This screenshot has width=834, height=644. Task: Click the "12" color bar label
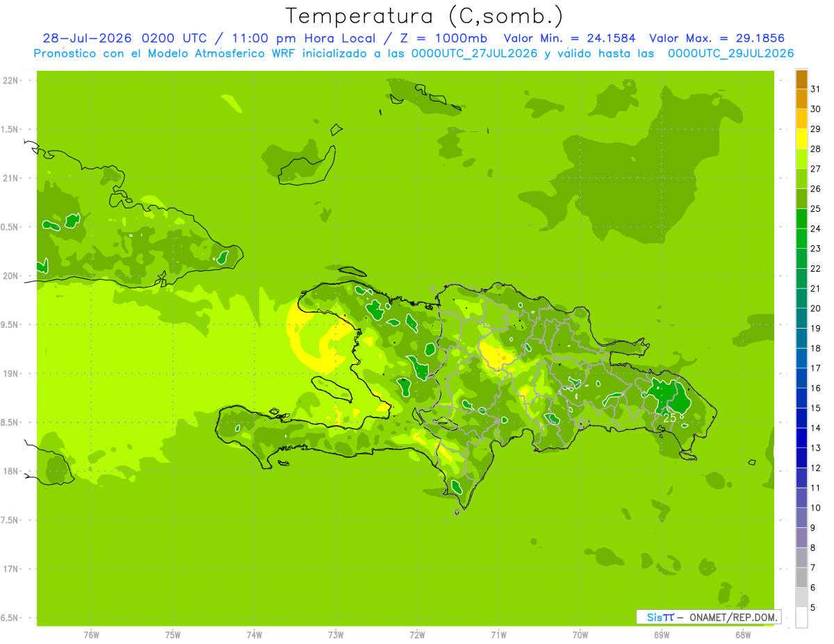(816, 468)
